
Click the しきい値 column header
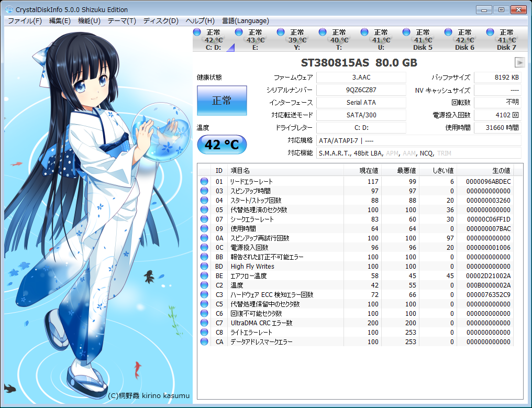pos(438,170)
